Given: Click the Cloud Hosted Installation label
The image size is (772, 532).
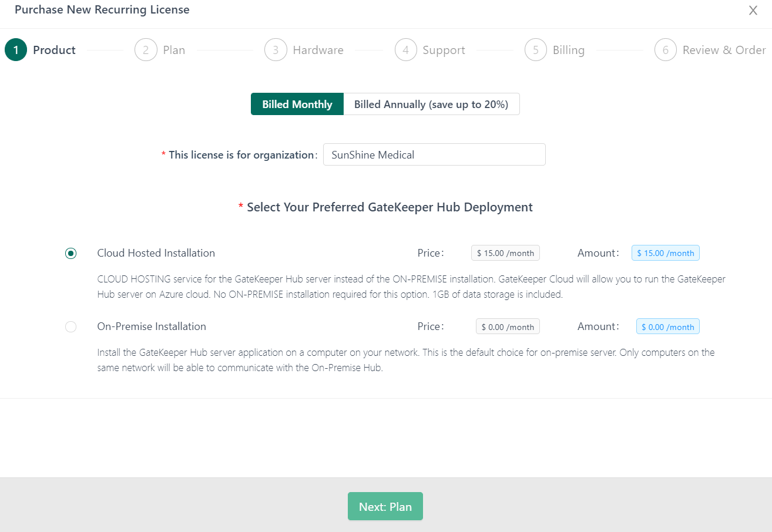Looking at the screenshot, I should (156, 253).
